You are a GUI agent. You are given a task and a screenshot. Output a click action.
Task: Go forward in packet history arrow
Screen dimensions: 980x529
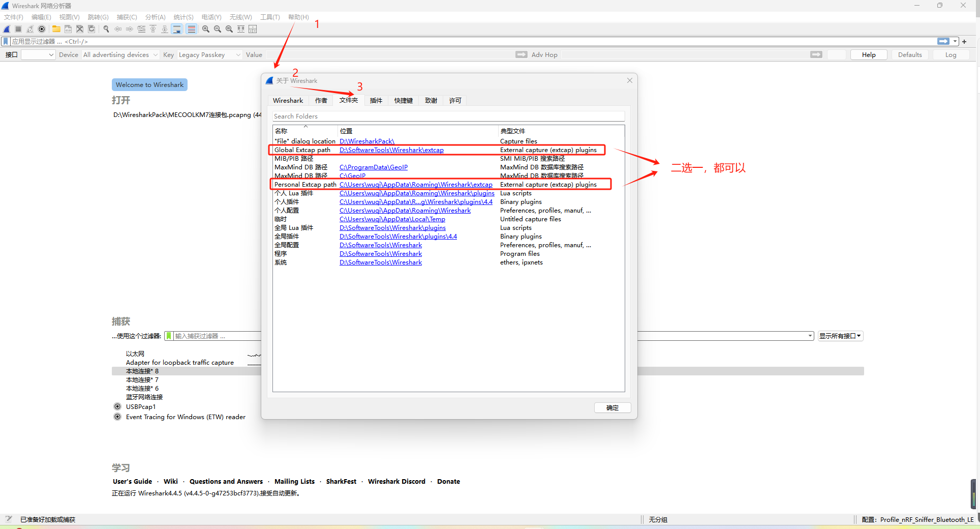(x=130, y=30)
